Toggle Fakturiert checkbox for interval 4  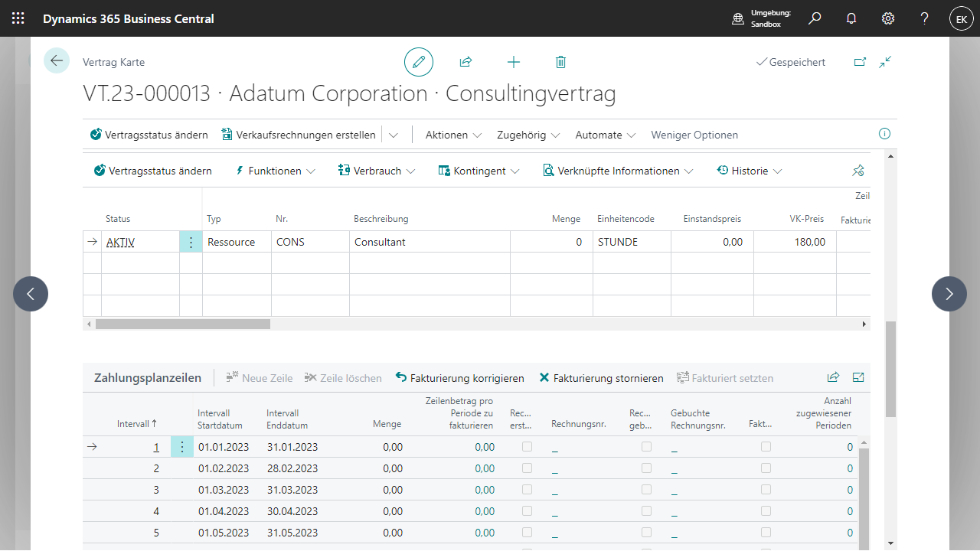click(766, 511)
